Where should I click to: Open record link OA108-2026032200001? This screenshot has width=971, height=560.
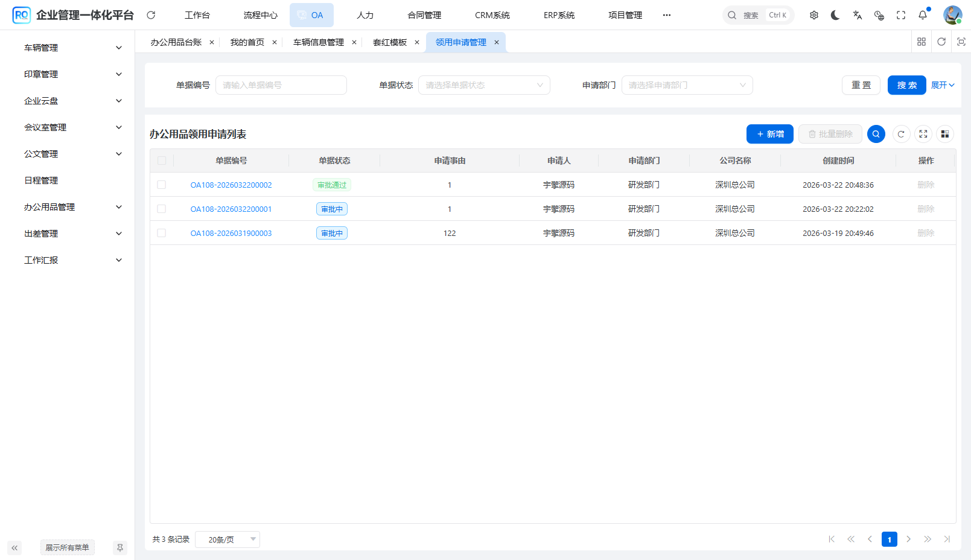point(231,209)
